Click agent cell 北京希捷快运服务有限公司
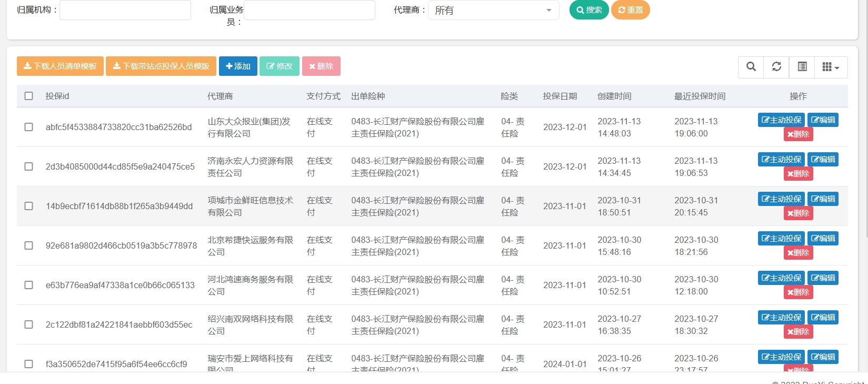 pos(251,246)
